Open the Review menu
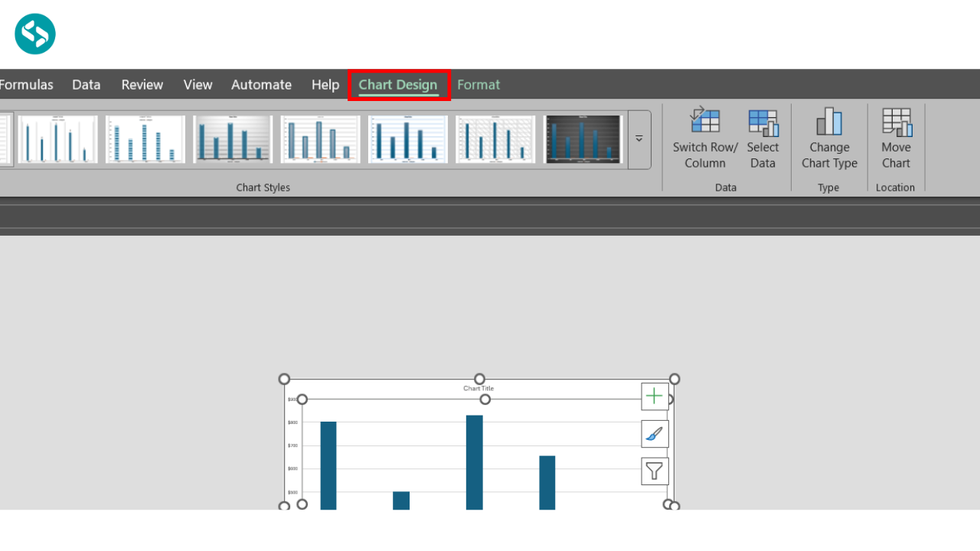This screenshot has width=980, height=551. click(x=142, y=84)
